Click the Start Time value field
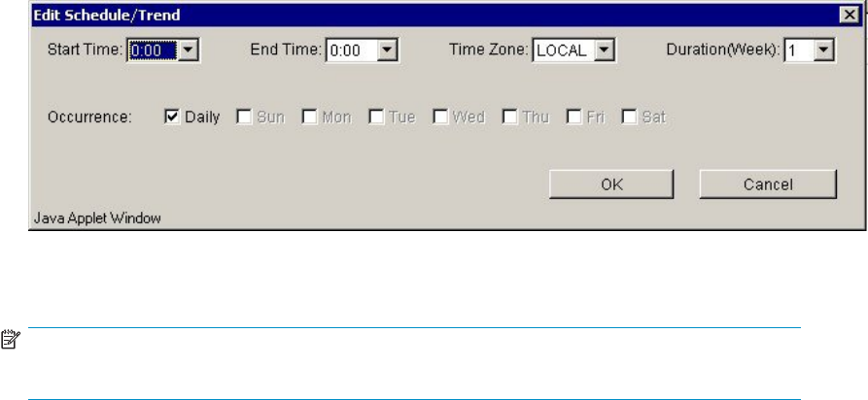The width and height of the screenshot is (868, 400). (153, 50)
